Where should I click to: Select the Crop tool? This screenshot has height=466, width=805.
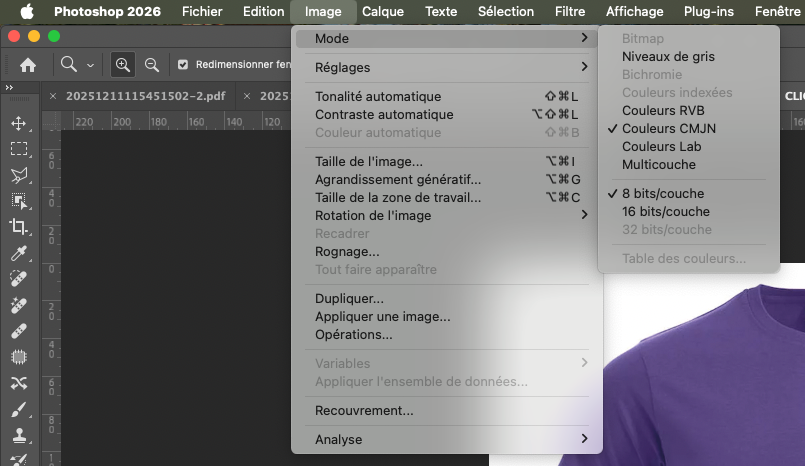coord(19,226)
